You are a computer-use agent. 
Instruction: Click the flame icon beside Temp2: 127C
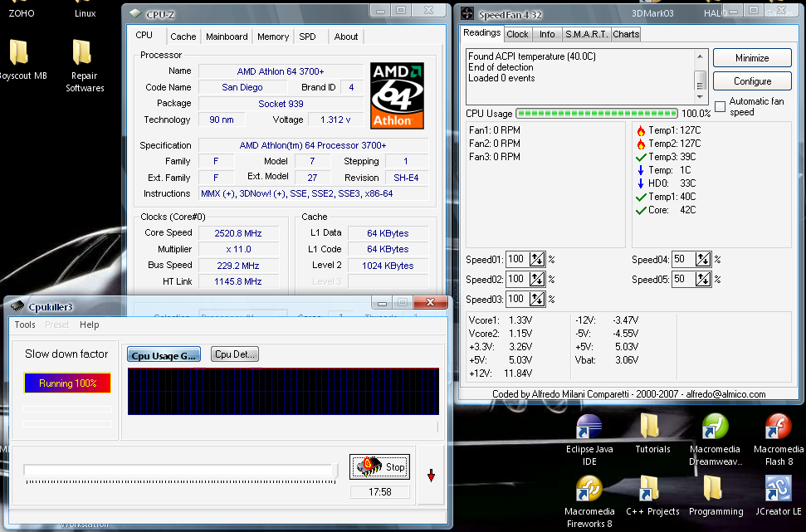pyautogui.click(x=641, y=144)
